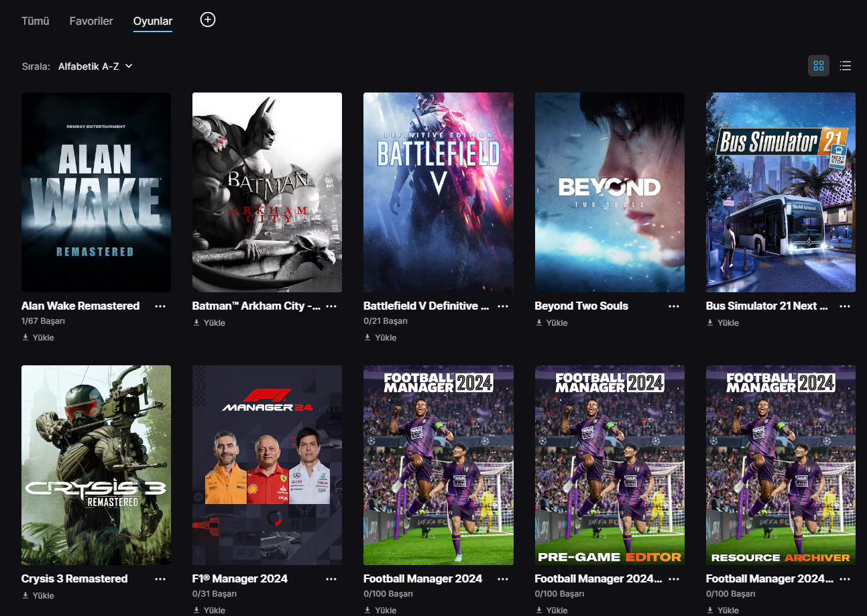
Task: Click Yükle under the Resource Archiver card
Action: click(723, 611)
